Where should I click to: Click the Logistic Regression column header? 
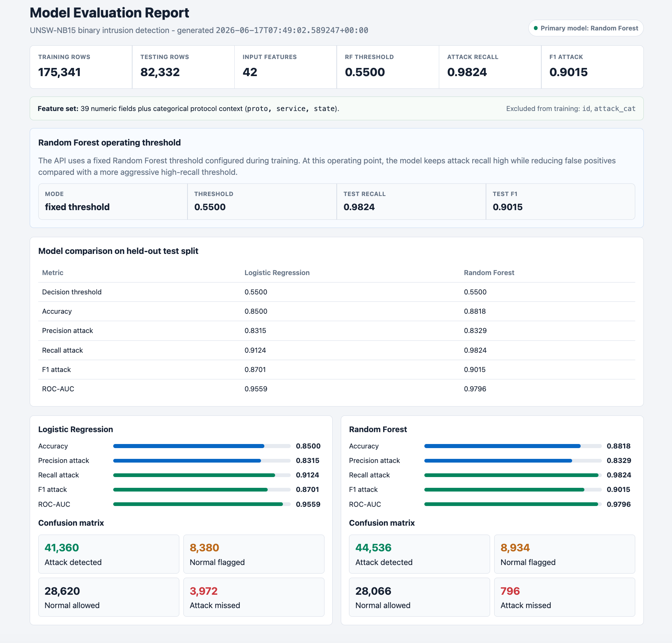[x=277, y=272]
